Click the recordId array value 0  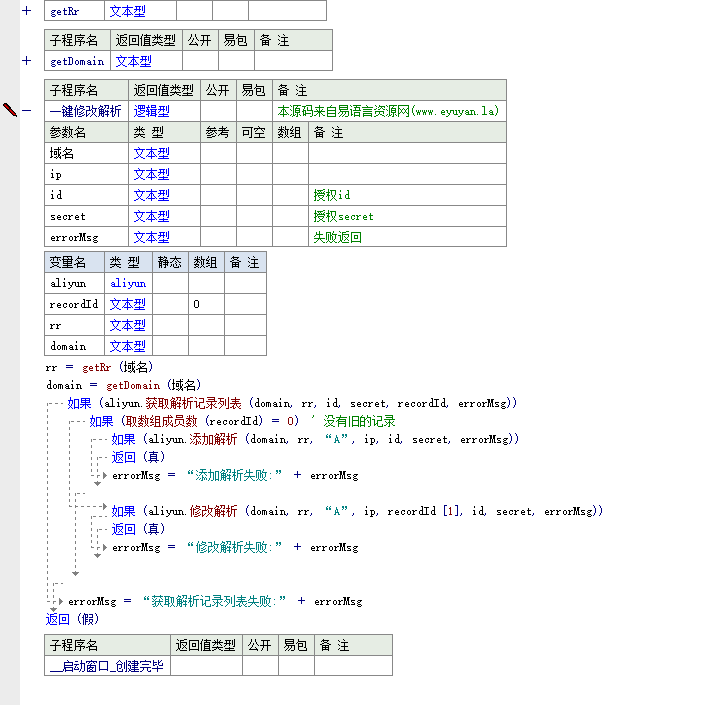tap(206, 304)
